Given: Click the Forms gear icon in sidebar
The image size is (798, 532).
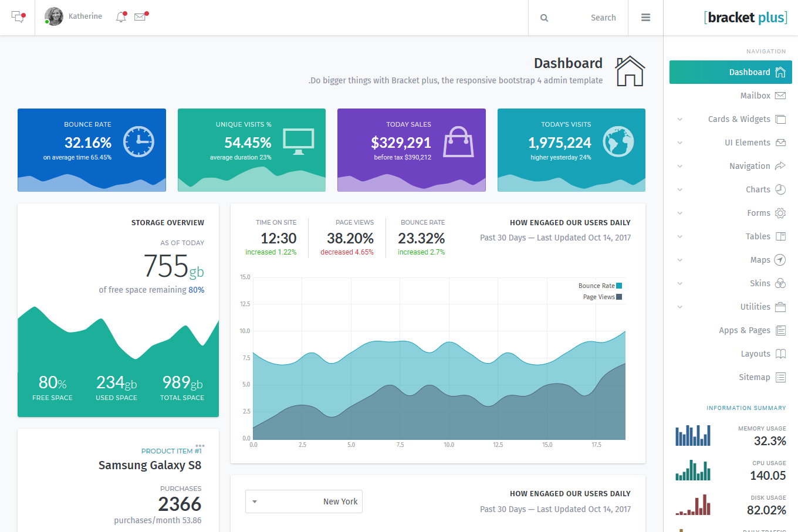Looking at the screenshot, I should [x=780, y=213].
